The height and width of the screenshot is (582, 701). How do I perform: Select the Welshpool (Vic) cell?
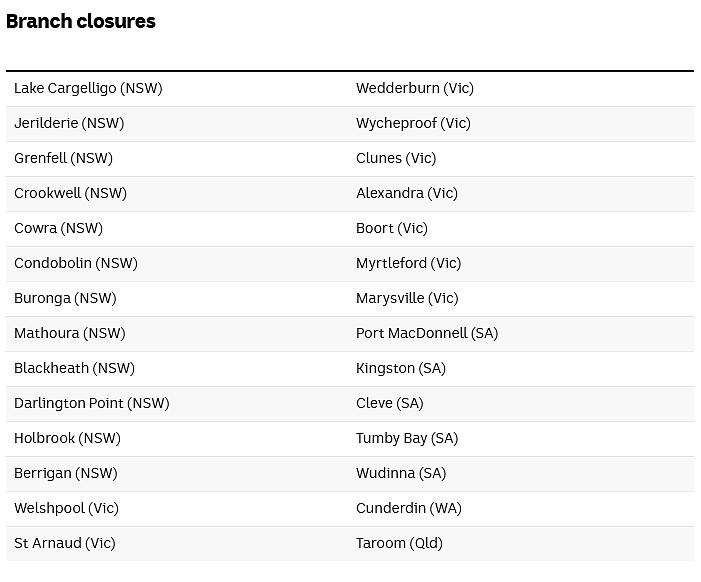pos(66,508)
